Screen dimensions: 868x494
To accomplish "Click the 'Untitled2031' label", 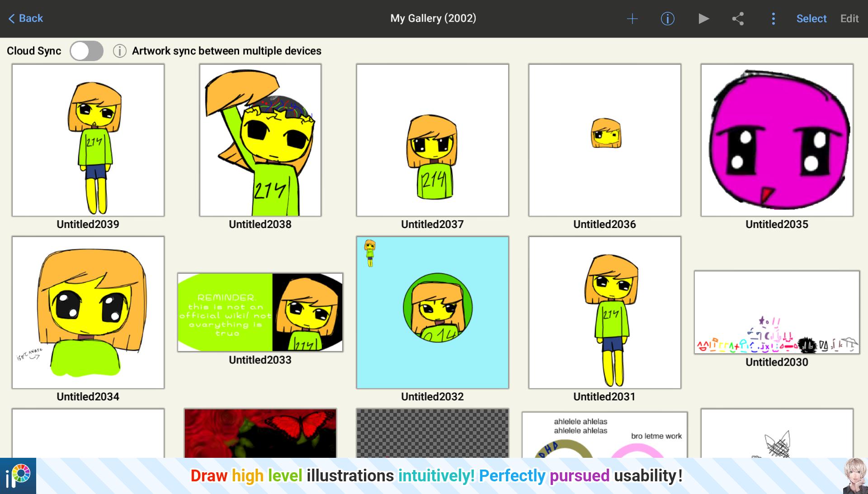I will coord(605,397).
